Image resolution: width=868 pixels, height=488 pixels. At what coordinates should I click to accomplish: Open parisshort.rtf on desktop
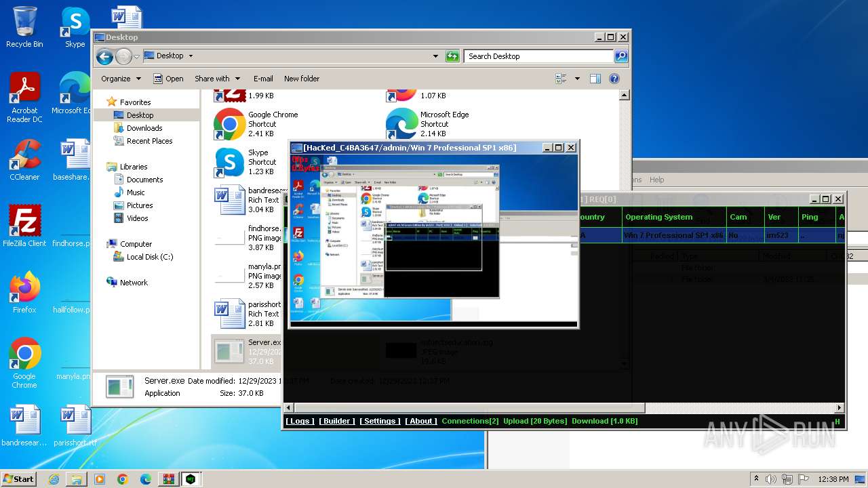[x=75, y=426]
